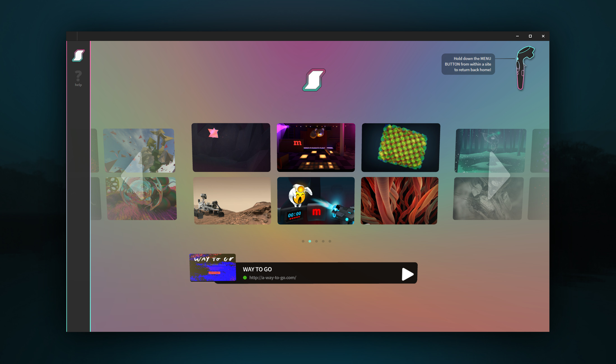The width and height of the screenshot is (616, 364).
Task: Open the astronaut shooting game thumbnail
Action: [316, 200]
